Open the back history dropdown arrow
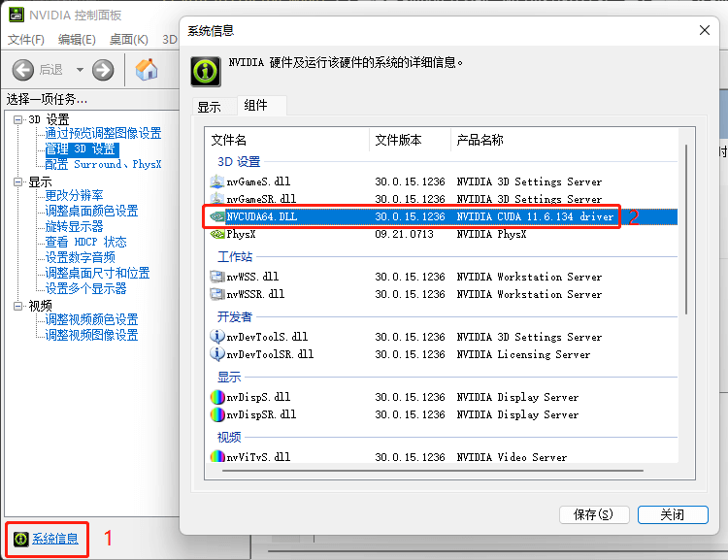 pos(80,70)
